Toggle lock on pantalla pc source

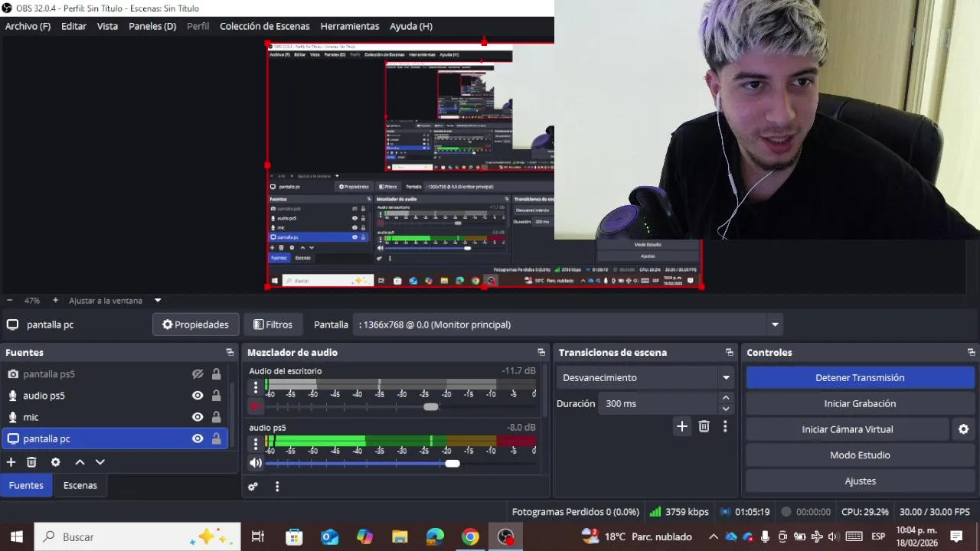216,439
